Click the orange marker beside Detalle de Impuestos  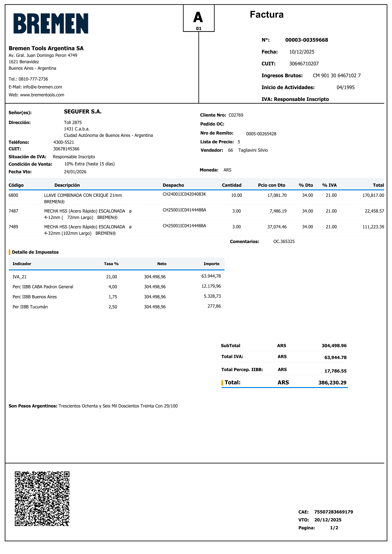10,252
